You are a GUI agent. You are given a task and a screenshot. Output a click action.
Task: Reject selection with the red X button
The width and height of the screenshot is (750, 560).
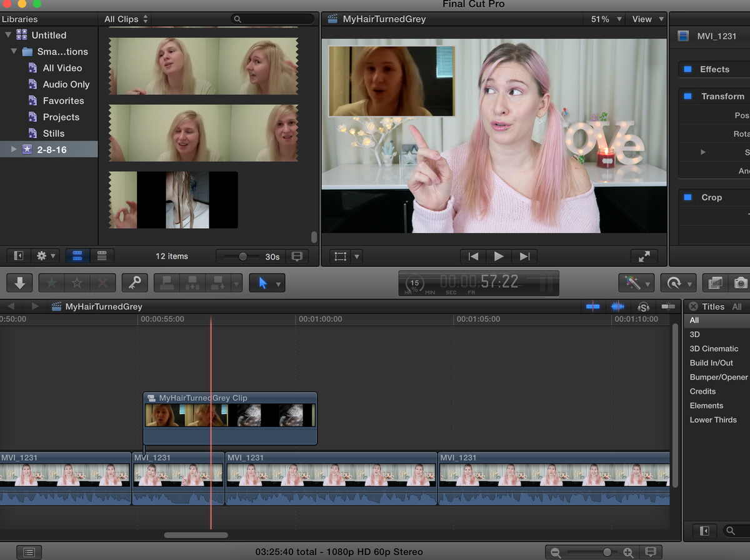click(x=102, y=283)
